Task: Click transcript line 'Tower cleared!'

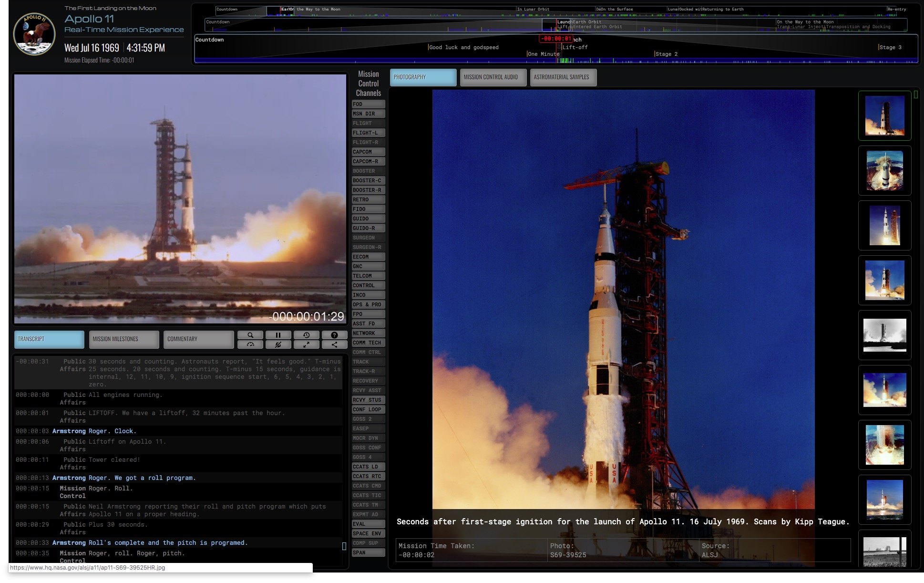Action: (178, 463)
